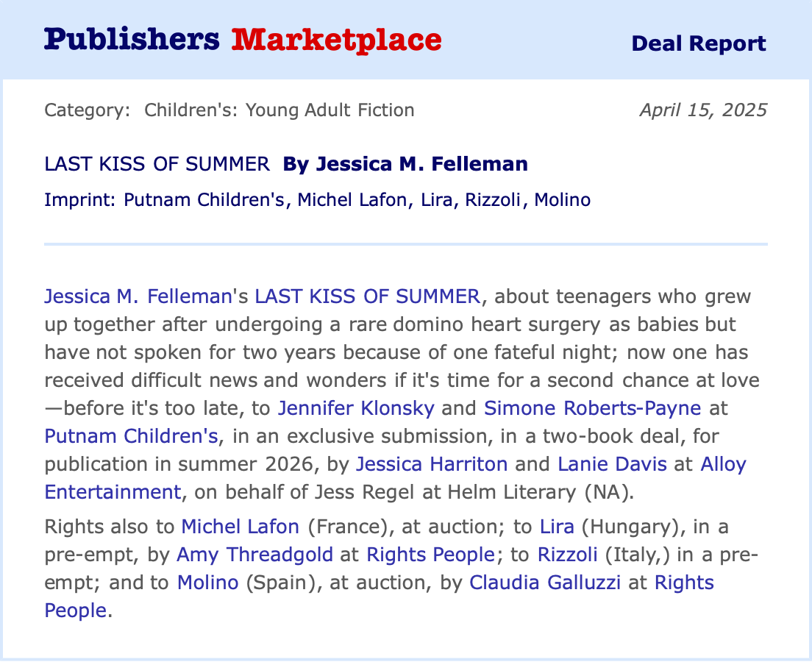Open the Deal Report heading
Viewport: 812px width, 662px height.
(698, 43)
